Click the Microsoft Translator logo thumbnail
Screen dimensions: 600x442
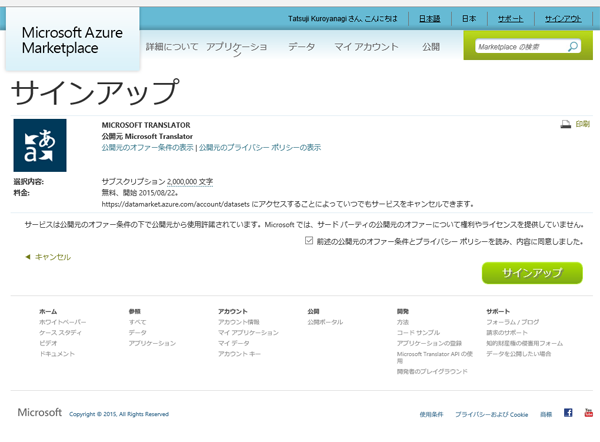(x=40, y=145)
